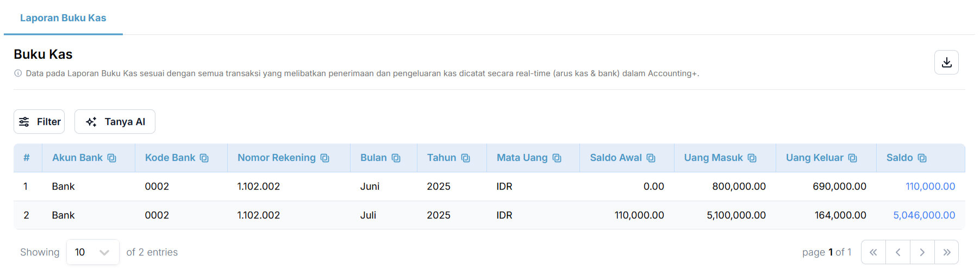Download the Buku Kas report

tap(946, 62)
